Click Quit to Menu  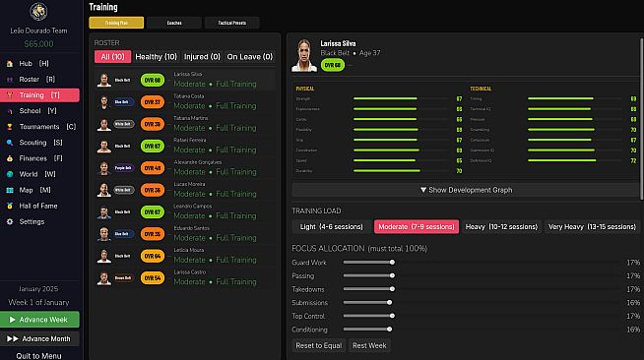tap(38, 356)
